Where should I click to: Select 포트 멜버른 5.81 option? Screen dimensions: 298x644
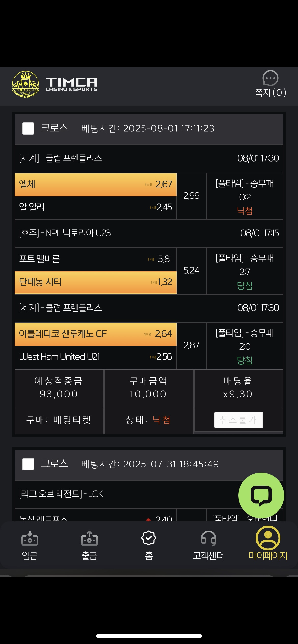pyautogui.click(x=96, y=259)
